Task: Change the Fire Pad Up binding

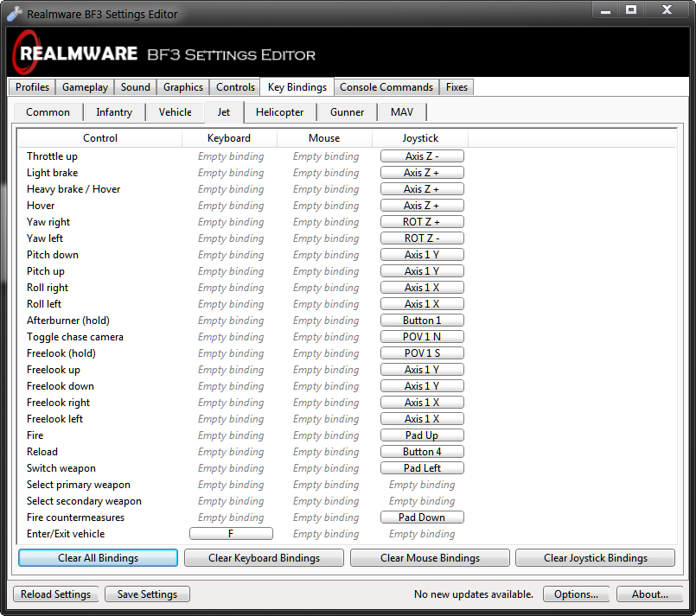Action: point(422,435)
